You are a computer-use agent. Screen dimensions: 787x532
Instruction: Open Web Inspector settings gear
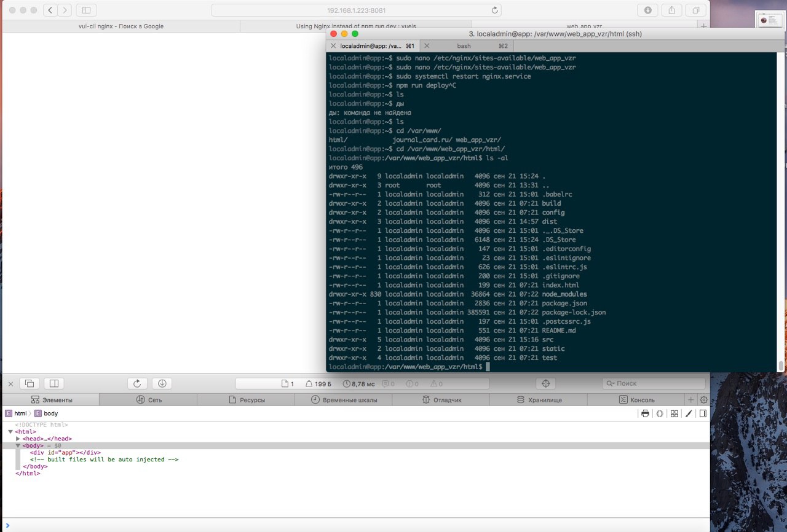point(703,400)
